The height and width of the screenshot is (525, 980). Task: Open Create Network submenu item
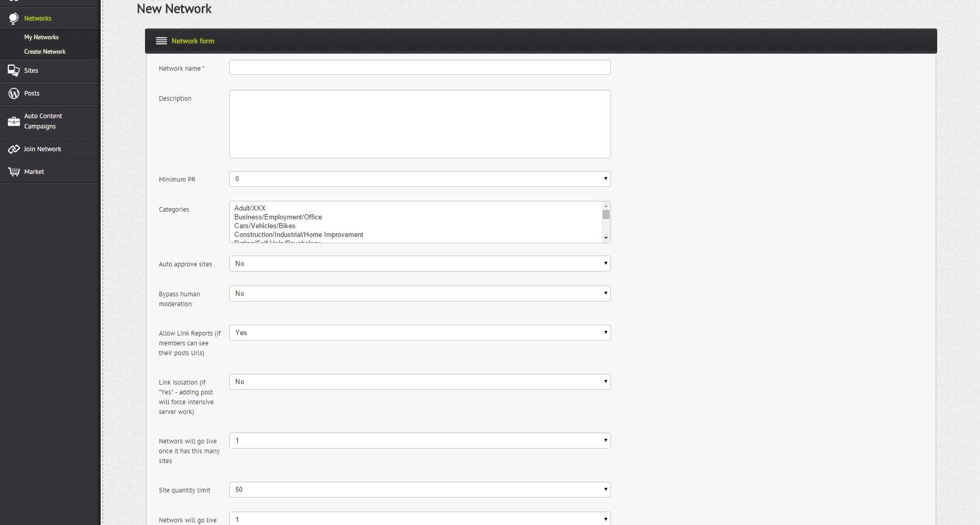(45, 52)
